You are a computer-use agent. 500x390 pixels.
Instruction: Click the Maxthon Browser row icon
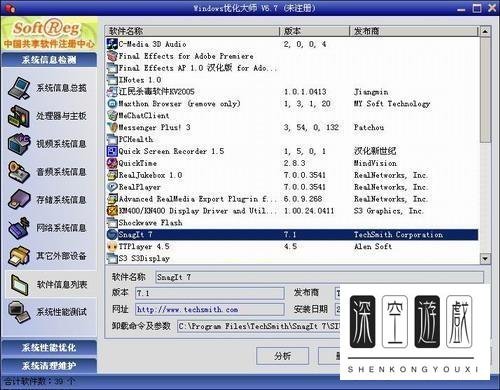(112, 104)
